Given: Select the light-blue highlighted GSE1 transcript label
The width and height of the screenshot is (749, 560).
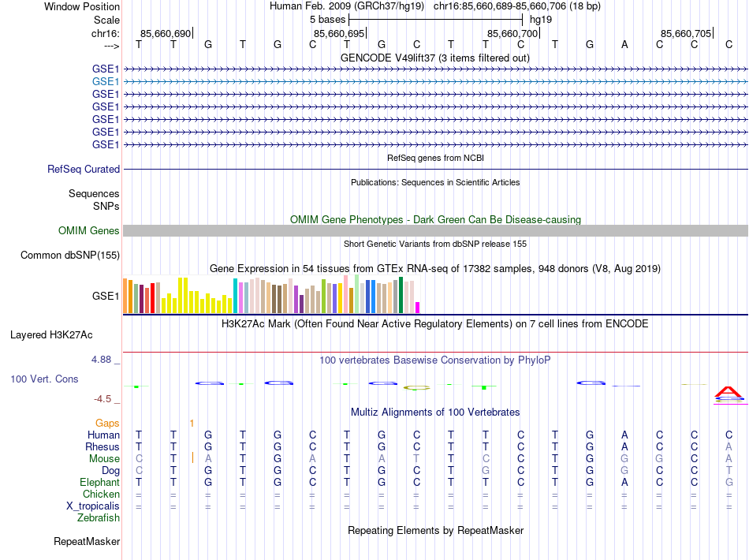Looking at the screenshot, I should 106,81.
